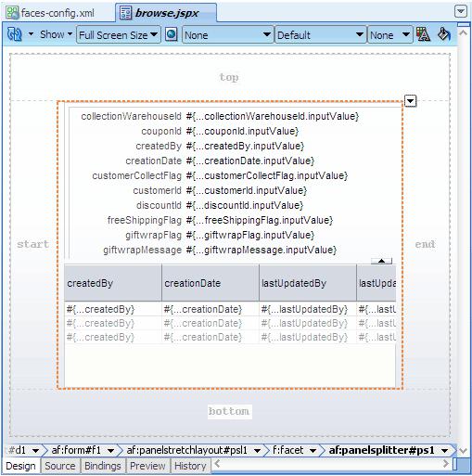Click the end facet placeholder
The image size is (472, 476).
coord(425,244)
